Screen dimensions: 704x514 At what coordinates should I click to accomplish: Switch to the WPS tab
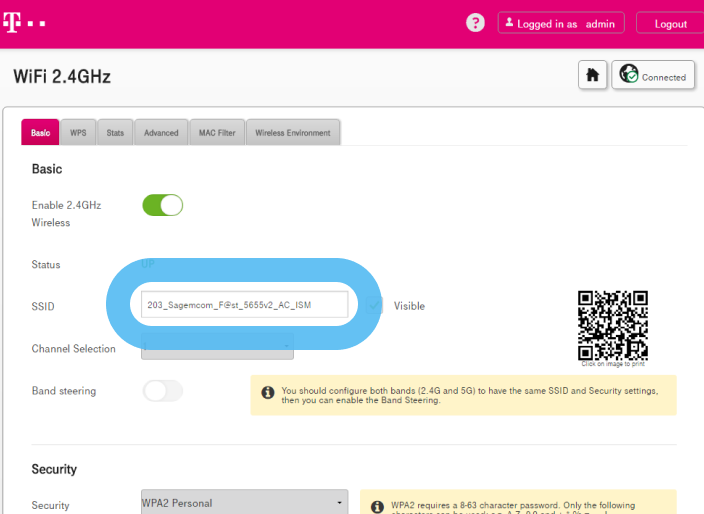point(77,133)
